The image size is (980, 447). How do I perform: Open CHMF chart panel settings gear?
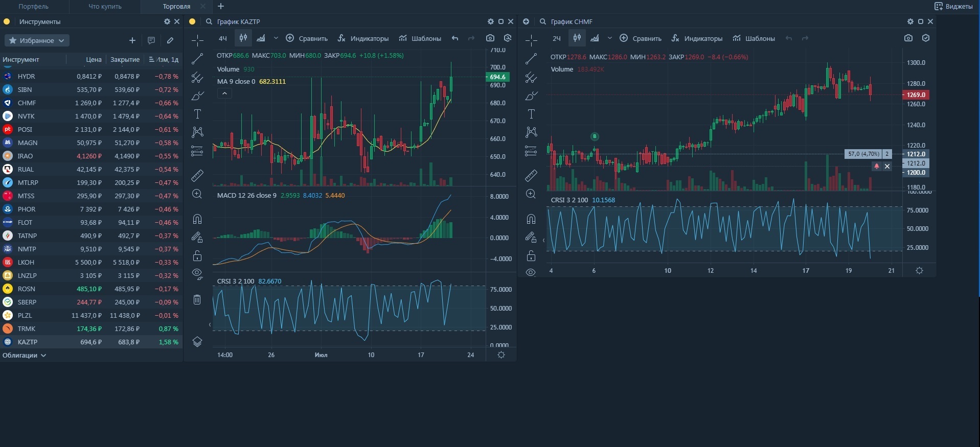pyautogui.click(x=910, y=21)
